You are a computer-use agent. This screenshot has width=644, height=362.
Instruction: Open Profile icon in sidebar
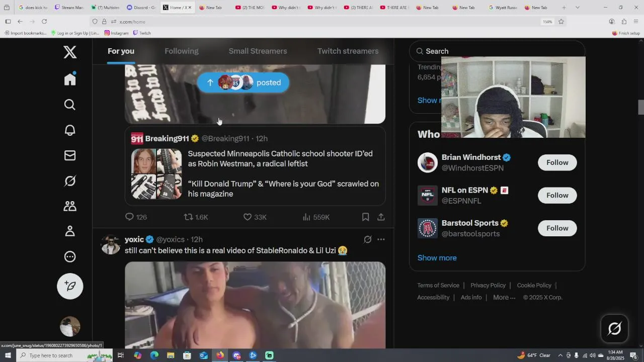coord(70,231)
